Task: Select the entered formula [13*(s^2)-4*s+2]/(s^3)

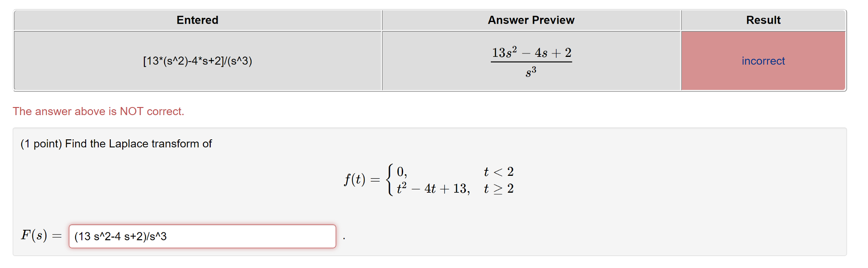Action: (x=197, y=61)
